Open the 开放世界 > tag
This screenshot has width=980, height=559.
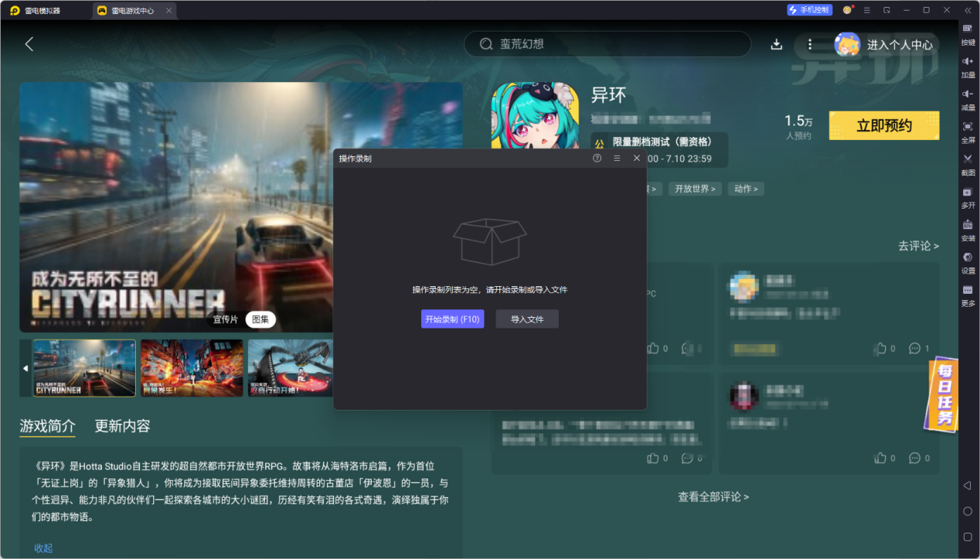coord(695,189)
